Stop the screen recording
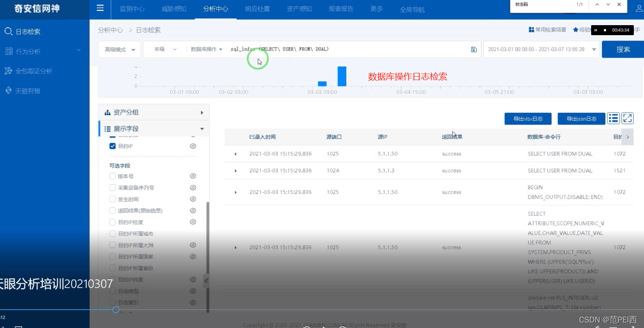 pyautogui.click(x=605, y=30)
